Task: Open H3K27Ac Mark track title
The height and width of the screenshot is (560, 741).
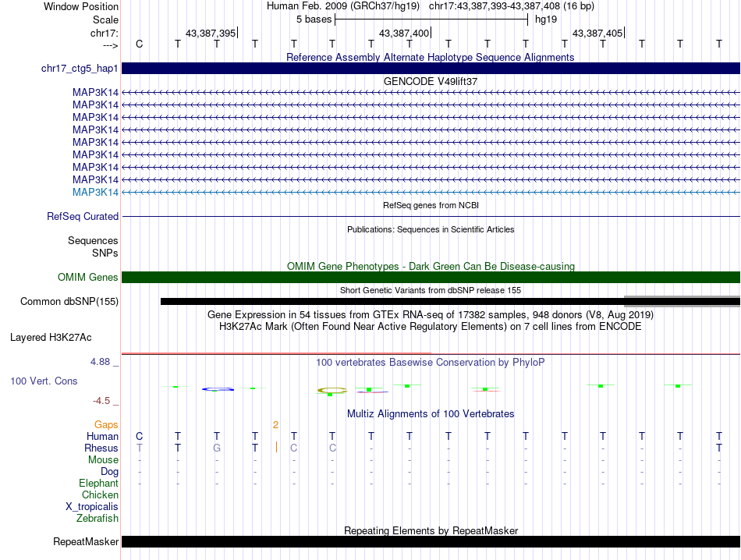Action: (430, 327)
